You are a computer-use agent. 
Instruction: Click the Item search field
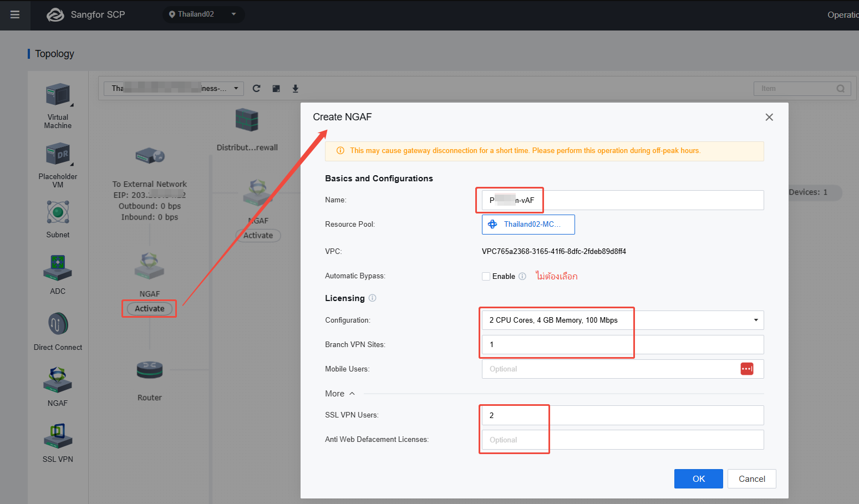802,89
